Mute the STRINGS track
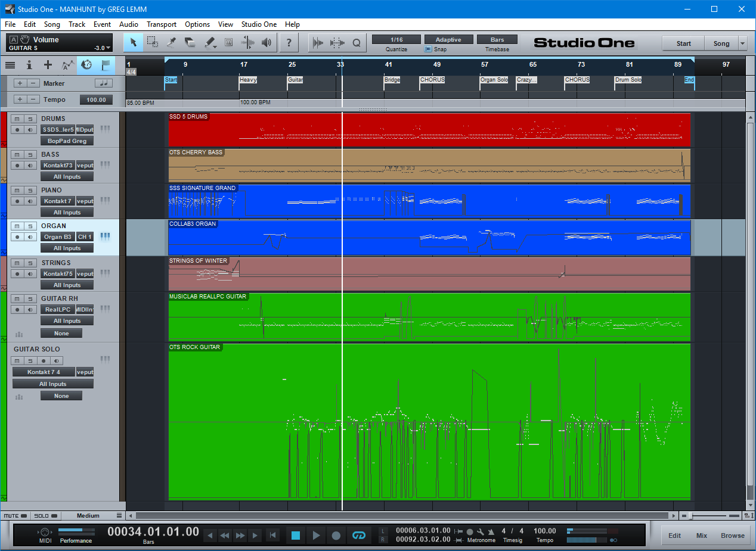The width and height of the screenshot is (756, 551). pos(17,263)
